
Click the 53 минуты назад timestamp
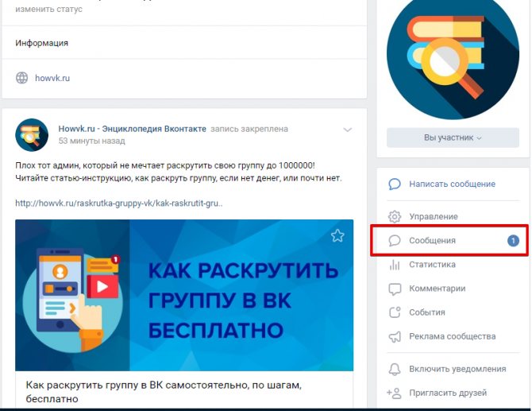[91, 141]
